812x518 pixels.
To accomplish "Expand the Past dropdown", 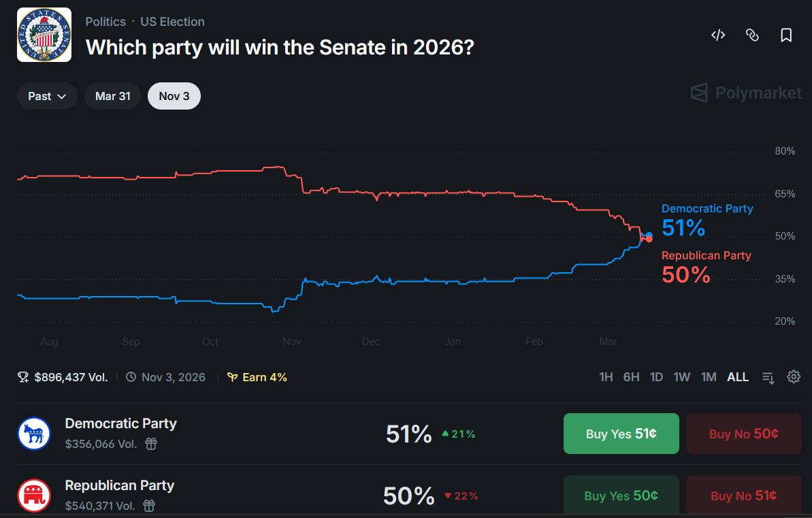I will point(47,96).
